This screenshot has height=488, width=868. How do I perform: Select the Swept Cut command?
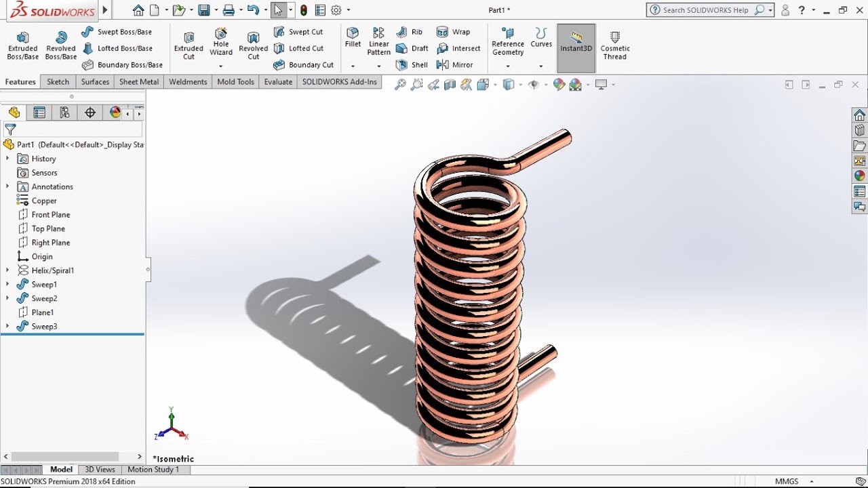pos(298,32)
